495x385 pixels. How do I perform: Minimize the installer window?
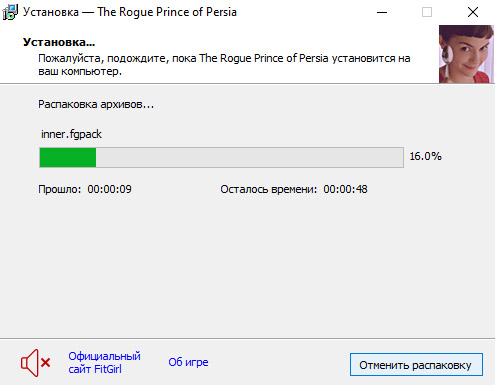click(382, 12)
